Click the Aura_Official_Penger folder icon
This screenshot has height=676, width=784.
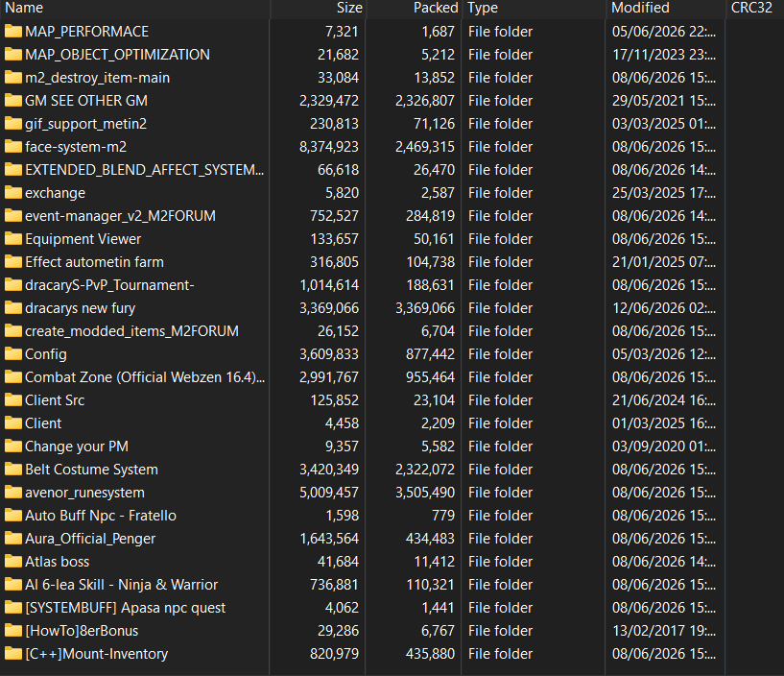13,538
